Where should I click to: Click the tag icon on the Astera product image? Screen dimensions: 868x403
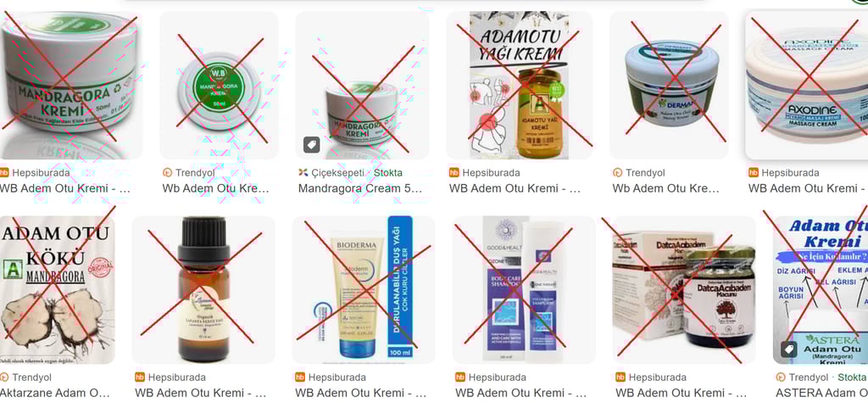789,350
